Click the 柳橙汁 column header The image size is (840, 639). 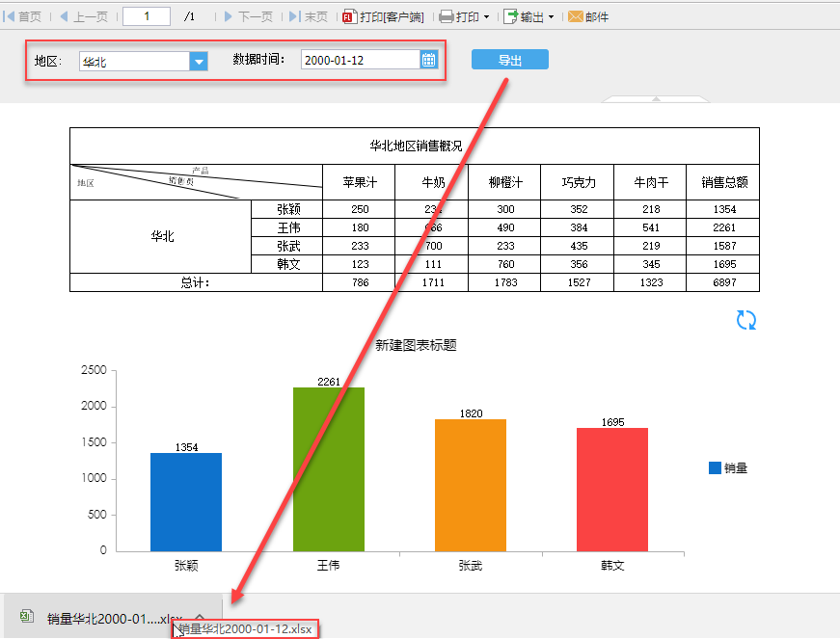[x=505, y=182]
